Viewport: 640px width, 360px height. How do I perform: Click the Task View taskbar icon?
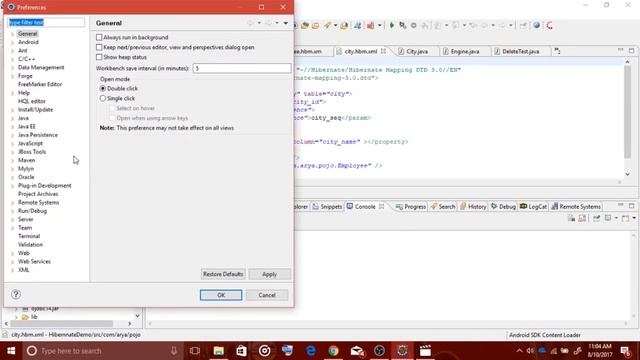coord(195,351)
